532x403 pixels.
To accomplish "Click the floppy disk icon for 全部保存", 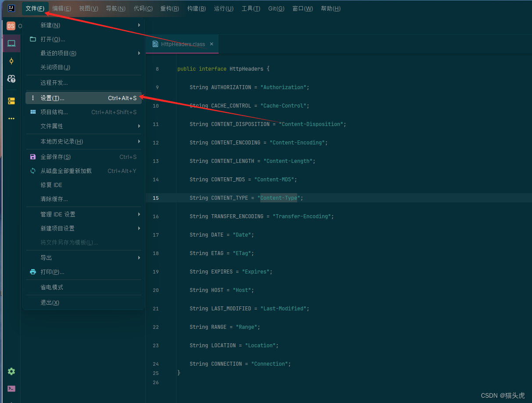I will coord(33,157).
